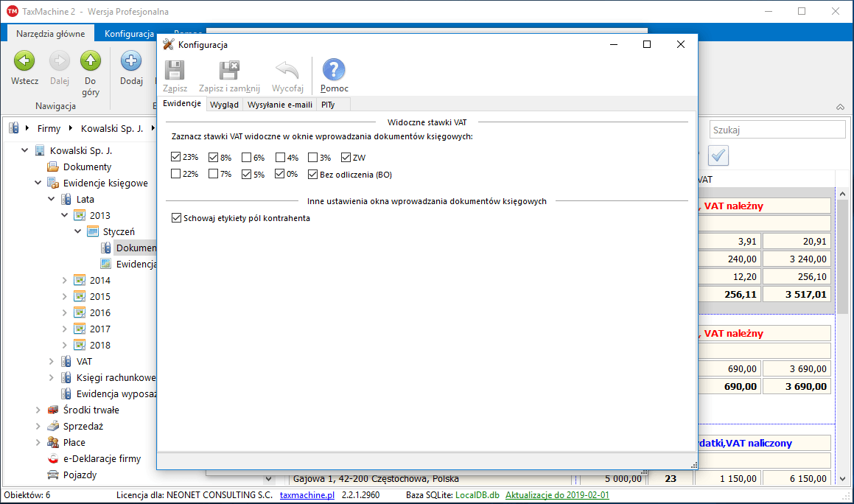Click the blue checkmark icon below search
Viewport: 854px width, 504px height.
718,155
